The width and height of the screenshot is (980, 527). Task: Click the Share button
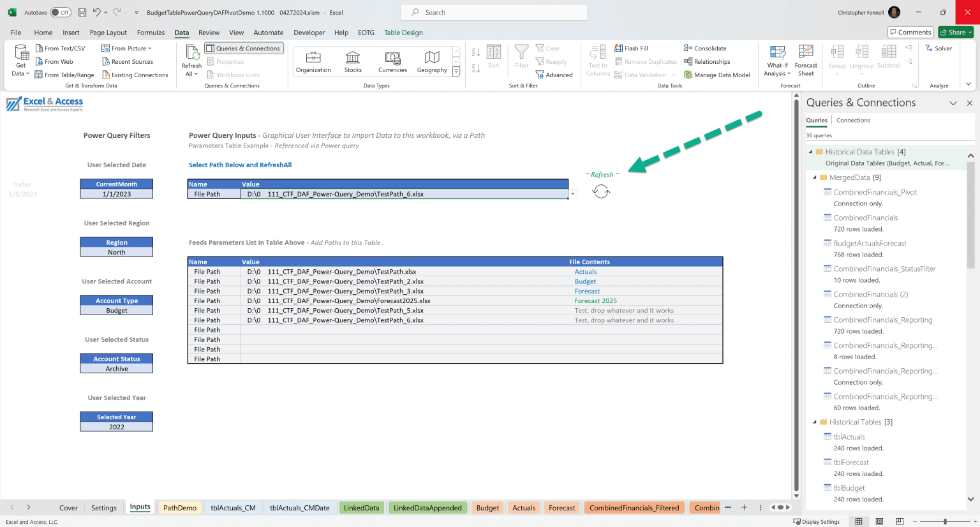955,32
